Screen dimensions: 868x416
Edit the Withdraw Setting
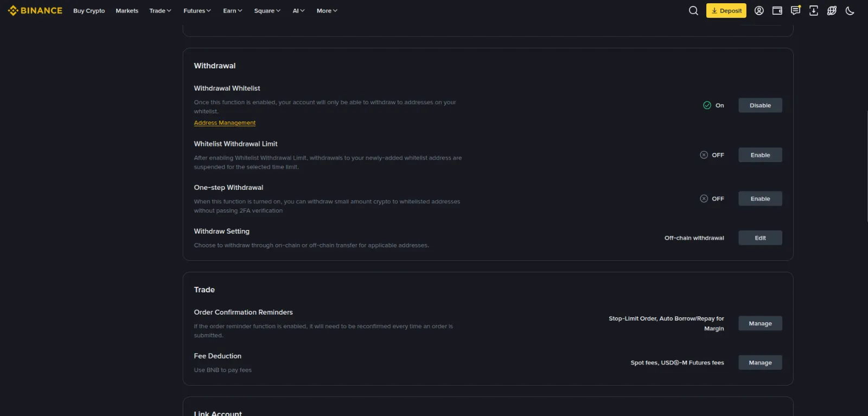click(x=760, y=238)
